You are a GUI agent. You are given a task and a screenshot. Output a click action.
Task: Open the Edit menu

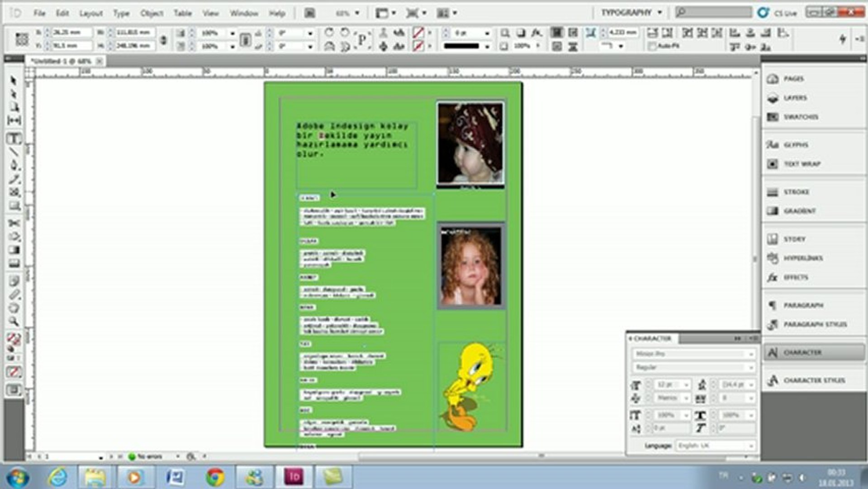pyautogui.click(x=62, y=13)
